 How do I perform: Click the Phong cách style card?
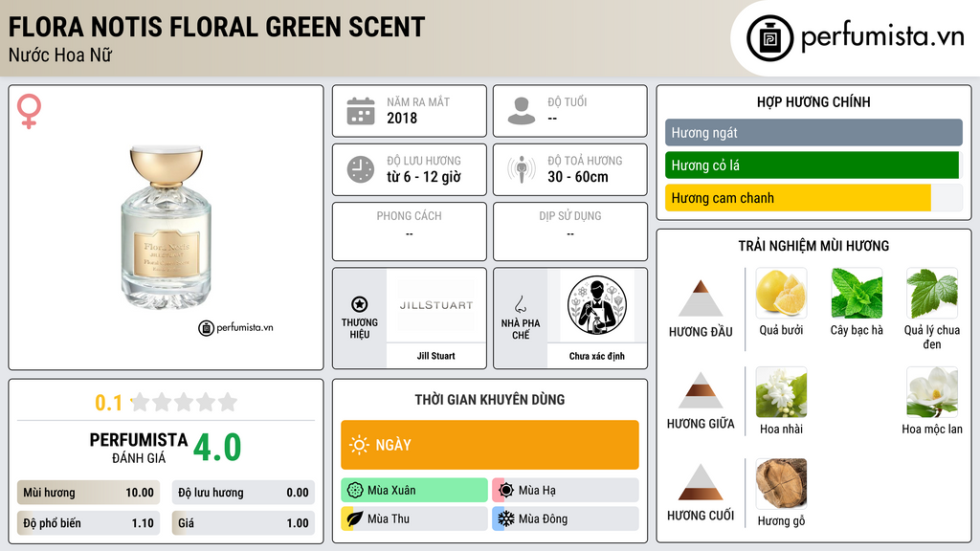pyautogui.click(x=410, y=231)
